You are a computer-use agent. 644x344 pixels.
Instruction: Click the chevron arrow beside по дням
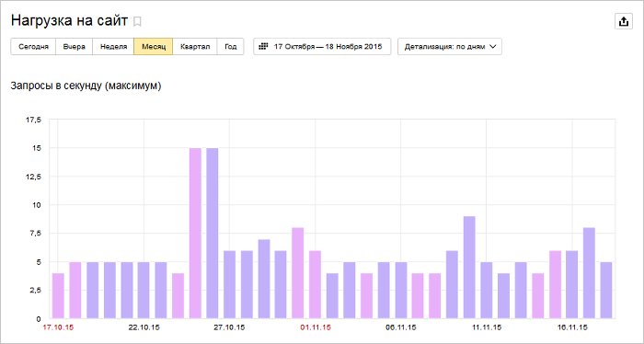[x=493, y=46]
